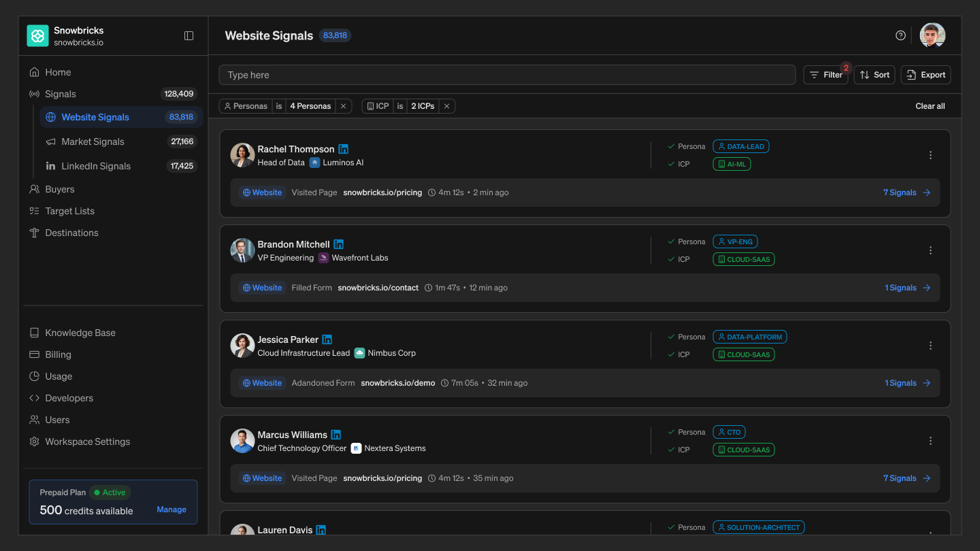Open Rachel Thompson's LinkedIn icon
This screenshot has height=551, width=980.
343,149
